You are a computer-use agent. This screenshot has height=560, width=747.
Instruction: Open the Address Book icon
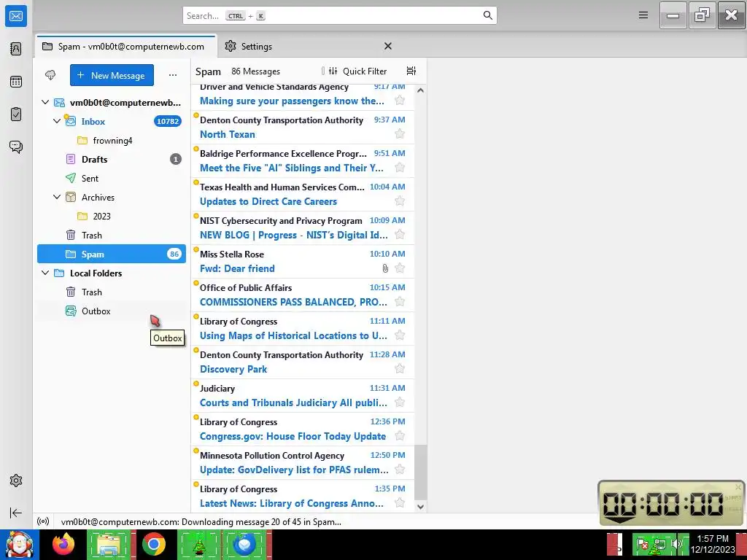click(16, 49)
